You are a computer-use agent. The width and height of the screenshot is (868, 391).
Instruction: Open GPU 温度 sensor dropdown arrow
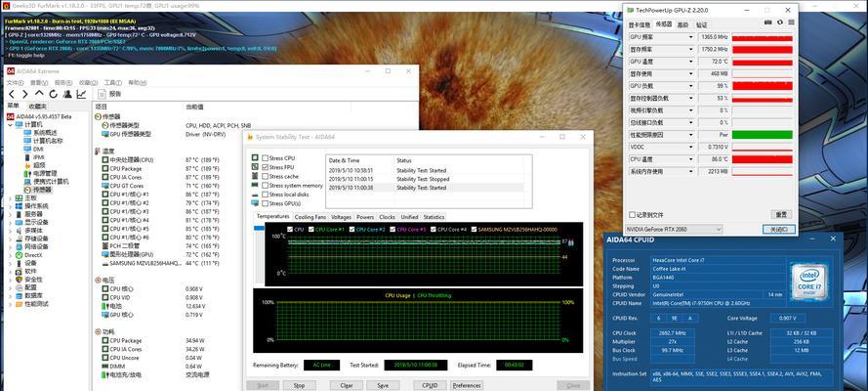(691, 62)
